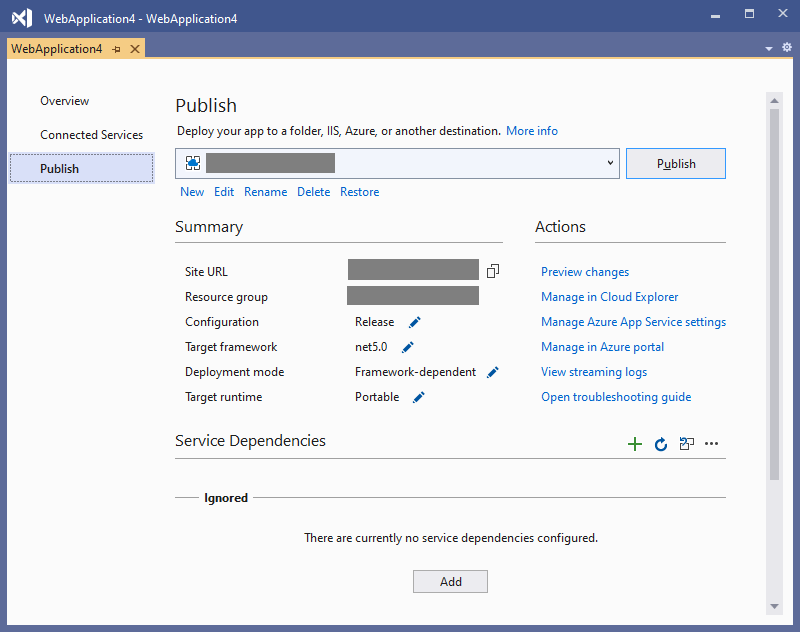Open Manage in Azure portal
This screenshot has height=632, width=800.
point(603,347)
